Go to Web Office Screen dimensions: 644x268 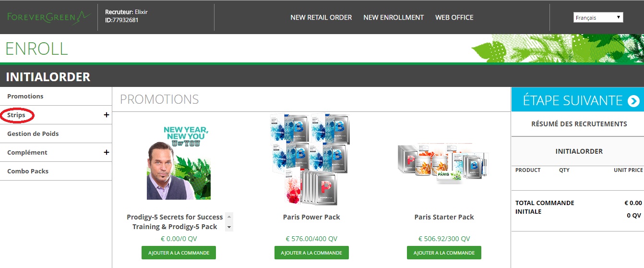click(454, 17)
